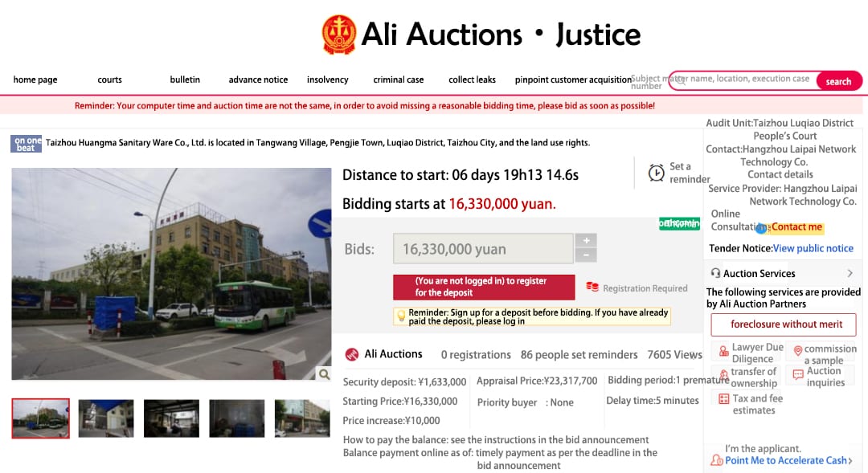This screenshot has height=473, width=868.
Task: Expand Point Me to Accelerate Cash arrow
Action: coord(850,460)
